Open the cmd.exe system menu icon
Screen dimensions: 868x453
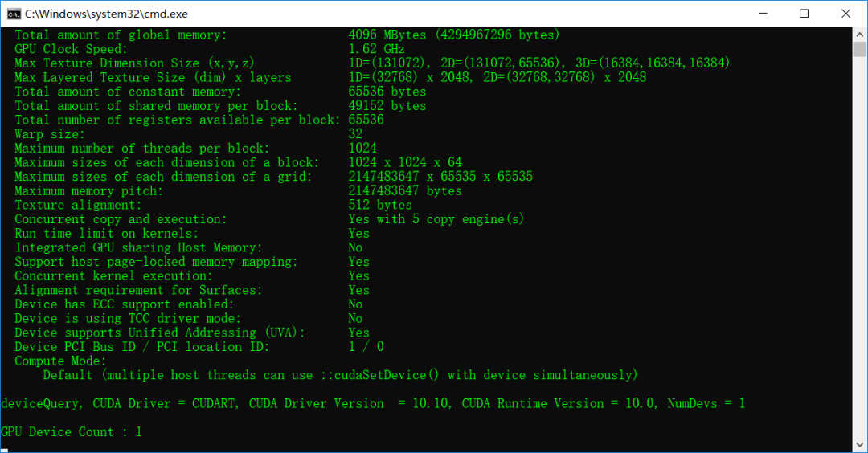(14, 14)
